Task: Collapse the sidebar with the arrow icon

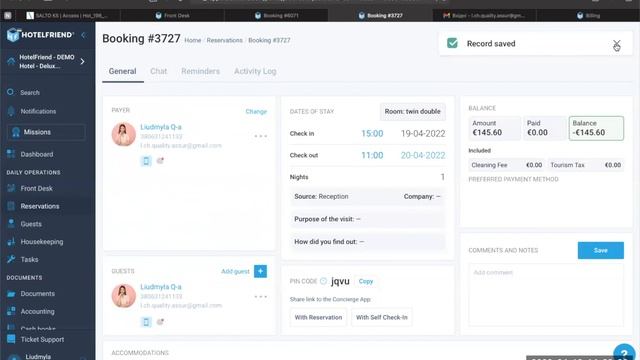Action: [x=84, y=35]
